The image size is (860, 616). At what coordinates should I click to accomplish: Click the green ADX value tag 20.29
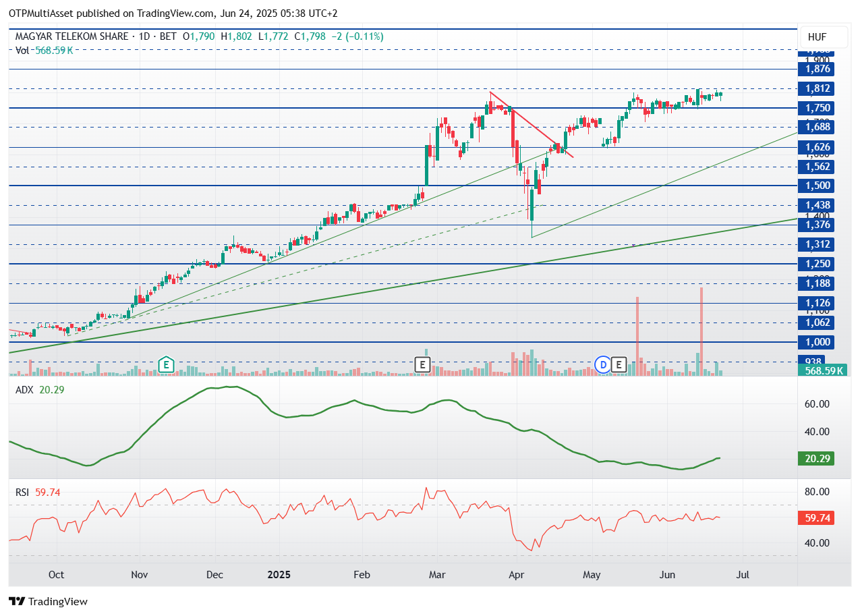[817, 459]
